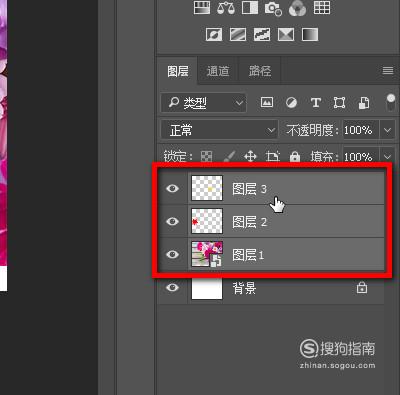The height and width of the screenshot is (395, 400).
Task: Add a Black & White adjustment
Action: pyautogui.click(x=250, y=8)
